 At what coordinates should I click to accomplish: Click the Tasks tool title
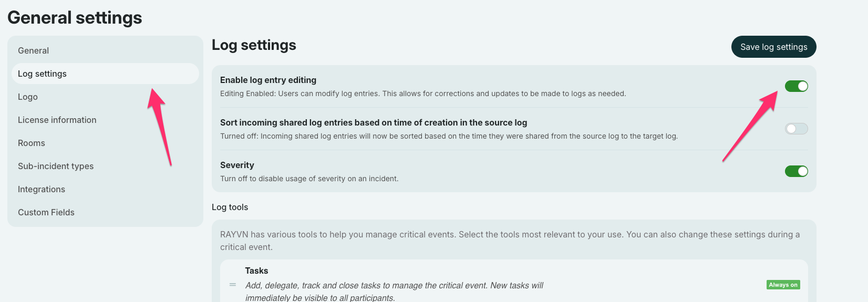point(256,270)
